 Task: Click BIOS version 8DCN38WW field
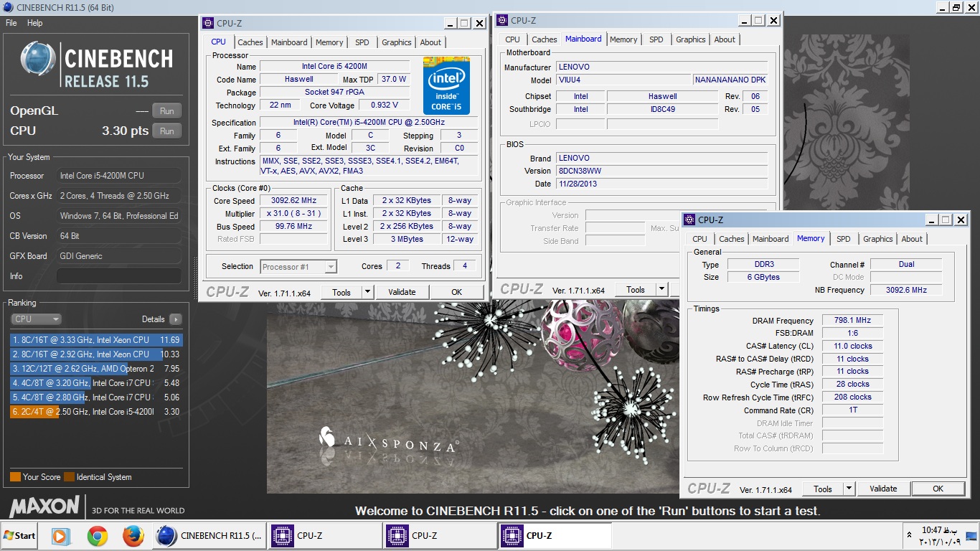click(x=661, y=171)
